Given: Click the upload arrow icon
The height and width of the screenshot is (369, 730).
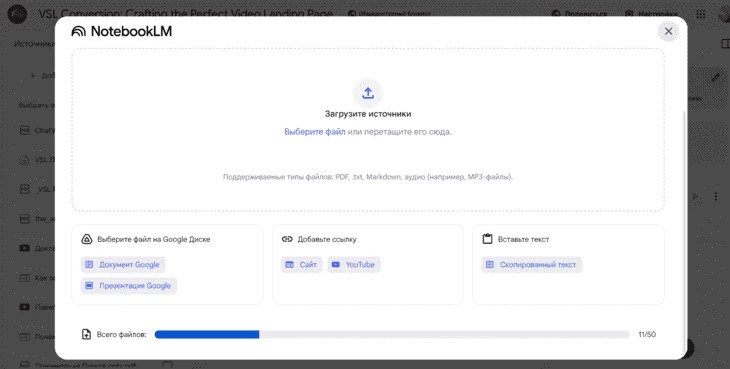Looking at the screenshot, I should 368,93.
